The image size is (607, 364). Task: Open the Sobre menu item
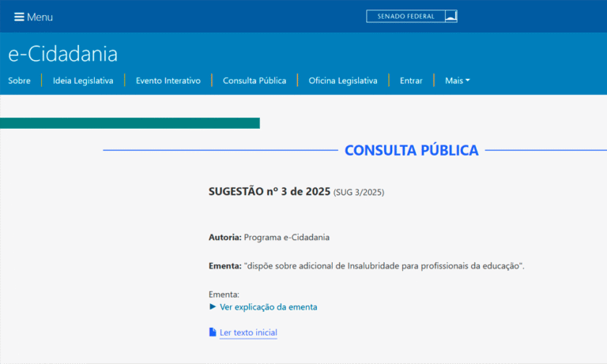[x=19, y=81]
